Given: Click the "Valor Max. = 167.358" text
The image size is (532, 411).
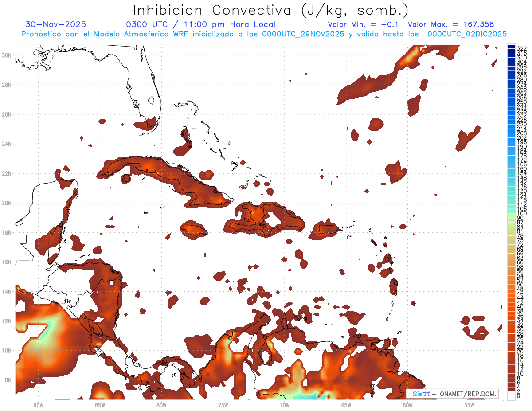Looking at the screenshot, I should click(450, 24).
